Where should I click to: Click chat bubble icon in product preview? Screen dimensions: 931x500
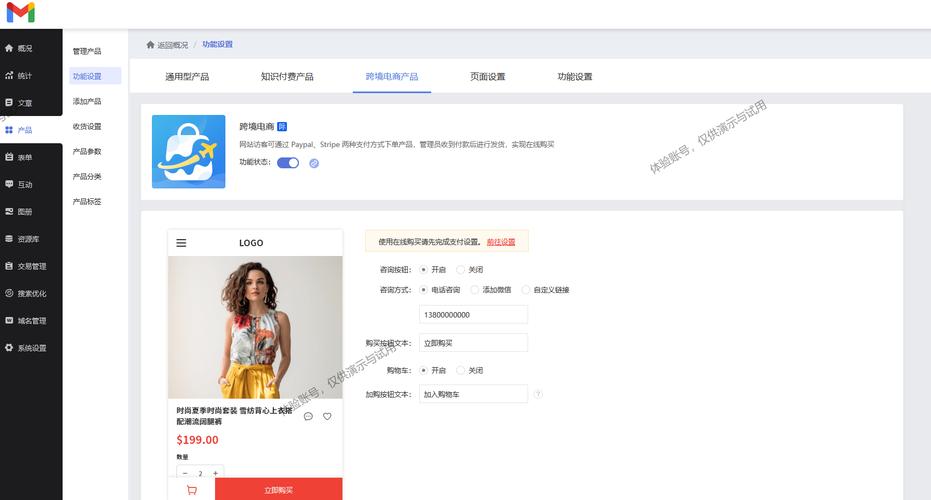[308, 416]
